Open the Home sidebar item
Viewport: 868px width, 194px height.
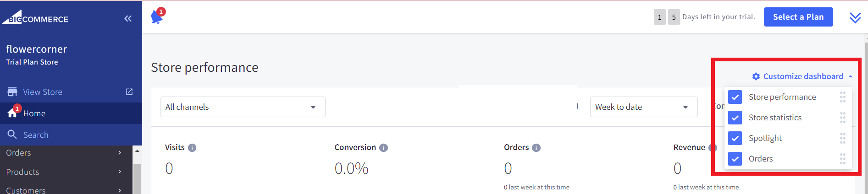(x=71, y=113)
